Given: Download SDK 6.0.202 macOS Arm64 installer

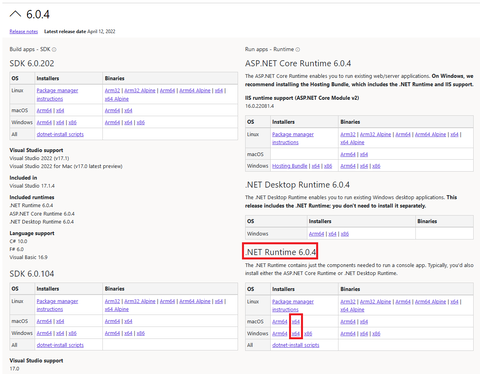Looking at the screenshot, I should [44, 111].
